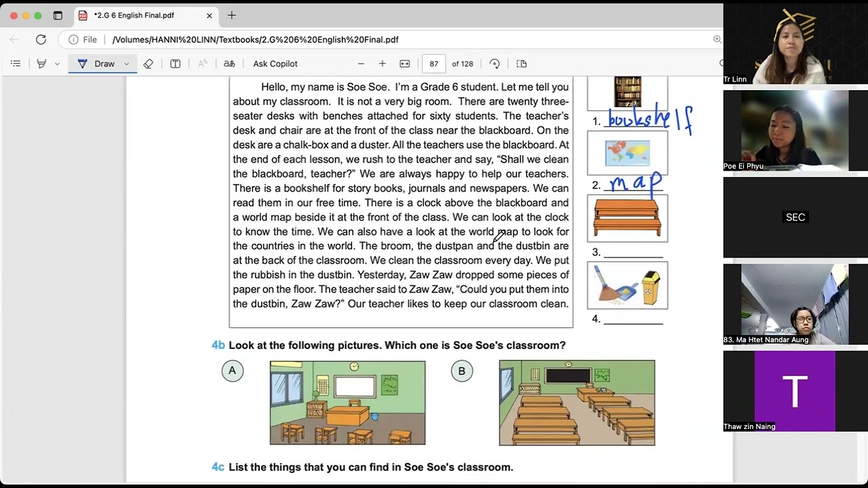Click the broom and dustbin picture

[627, 285]
